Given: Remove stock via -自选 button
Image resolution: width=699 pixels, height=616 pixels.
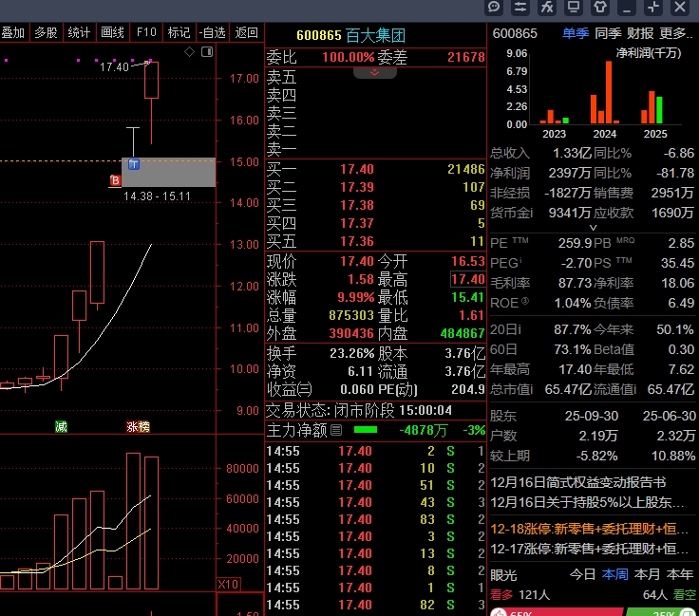Looking at the screenshot, I should point(212,32).
